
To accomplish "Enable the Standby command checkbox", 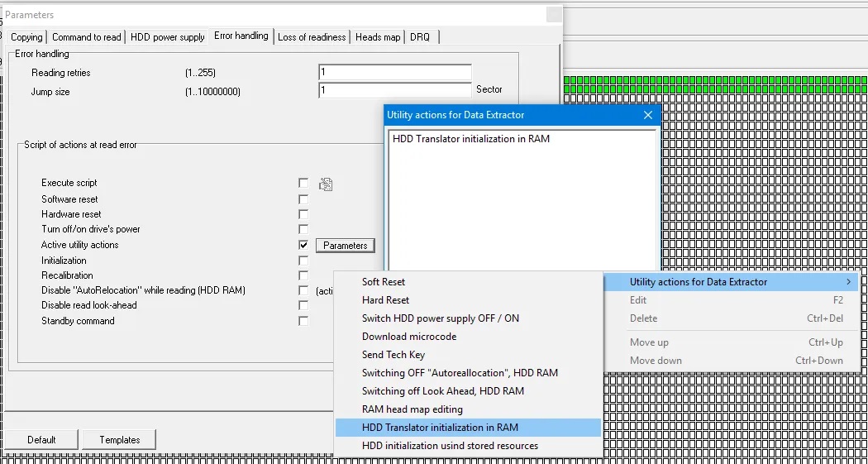I will (303, 321).
